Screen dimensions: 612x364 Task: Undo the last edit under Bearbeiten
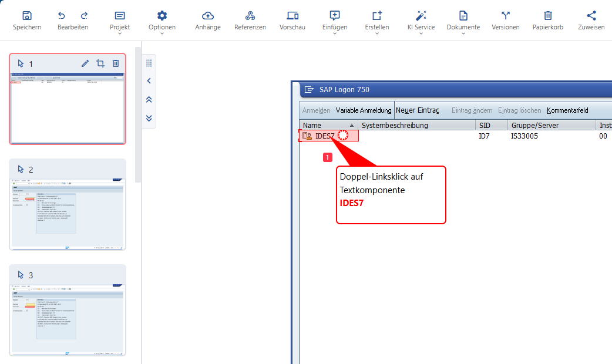61,16
